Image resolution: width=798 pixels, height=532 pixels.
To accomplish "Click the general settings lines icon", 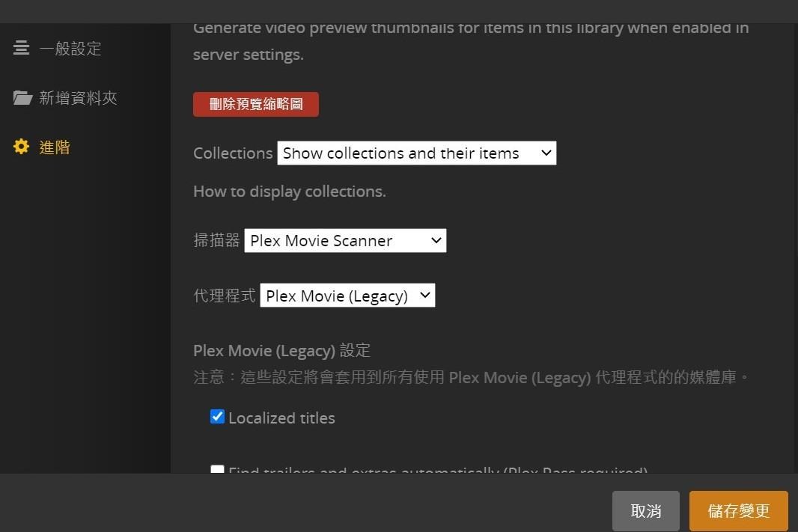I will [x=22, y=48].
